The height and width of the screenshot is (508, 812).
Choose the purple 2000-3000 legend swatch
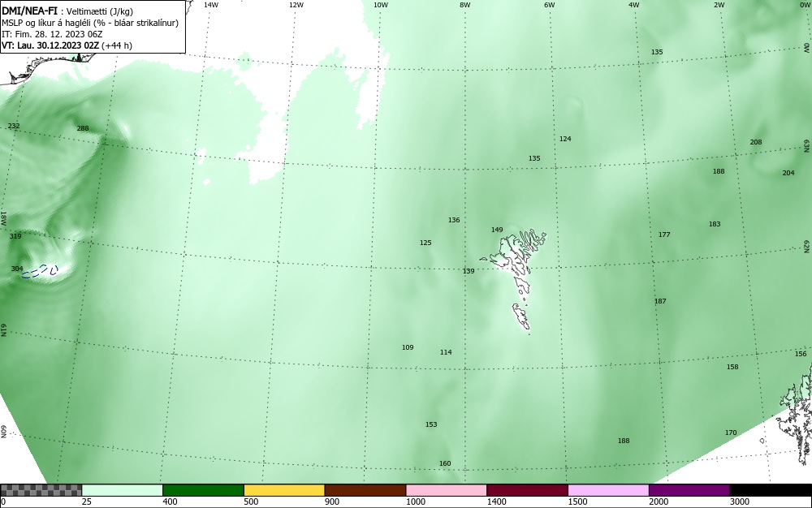pyautogui.click(x=689, y=490)
